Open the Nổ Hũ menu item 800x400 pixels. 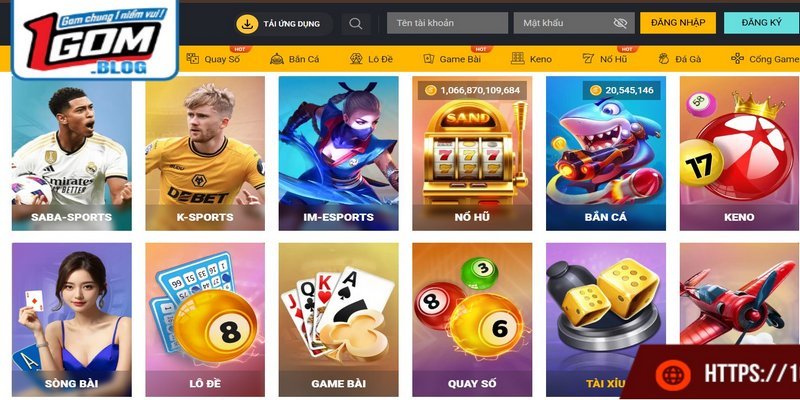[606, 59]
